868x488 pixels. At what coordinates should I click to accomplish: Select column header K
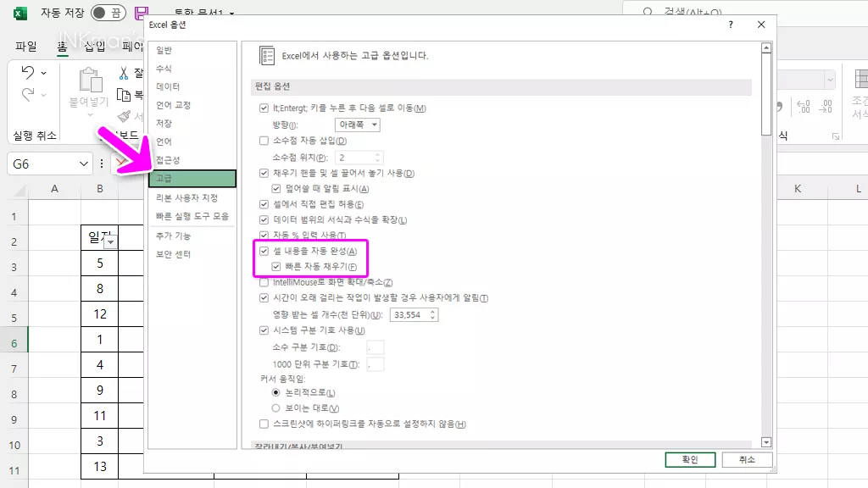798,189
